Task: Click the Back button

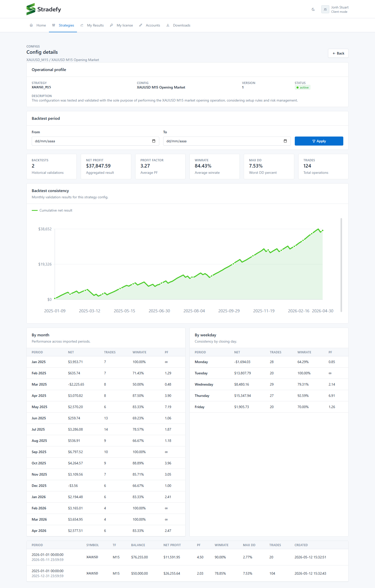Action: (x=338, y=53)
